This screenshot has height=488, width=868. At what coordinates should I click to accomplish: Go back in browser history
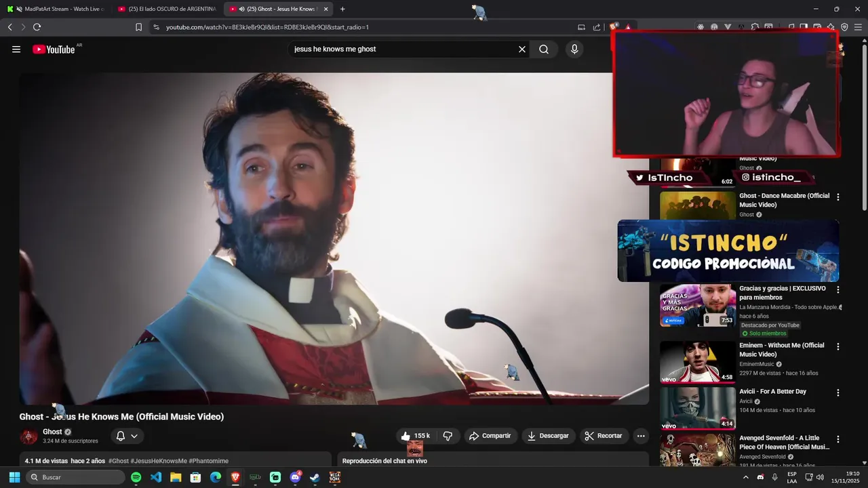[x=10, y=27]
